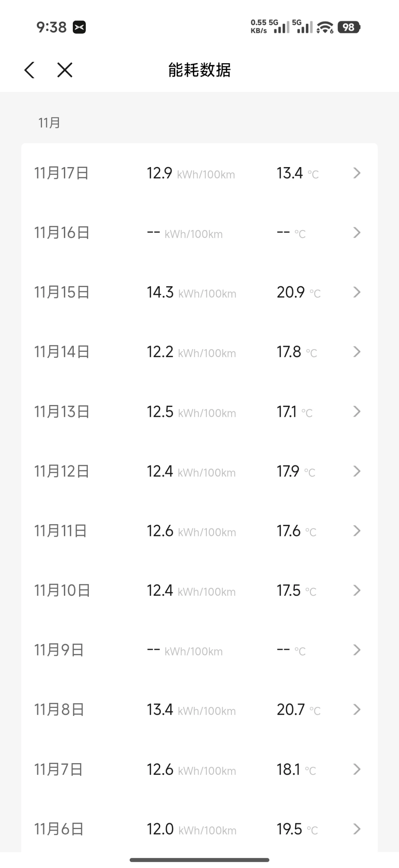Select the November 7 date label
The height and width of the screenshot is (868, 399).
click(58, 769)
